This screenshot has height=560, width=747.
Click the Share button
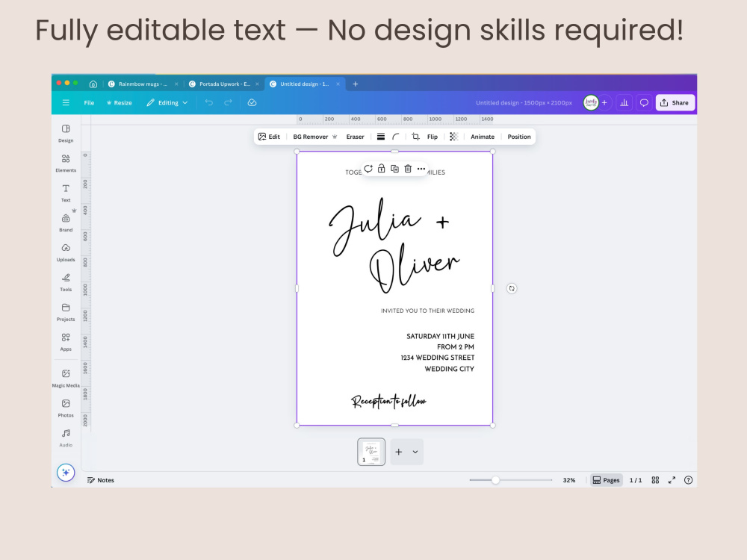tap(675, 102)
